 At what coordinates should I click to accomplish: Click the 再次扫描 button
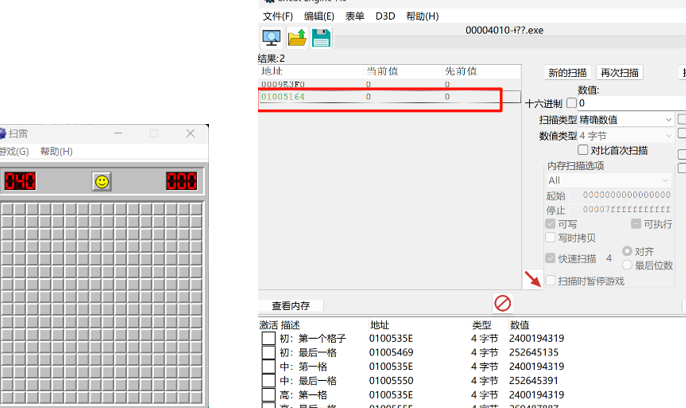pos(620,73)
